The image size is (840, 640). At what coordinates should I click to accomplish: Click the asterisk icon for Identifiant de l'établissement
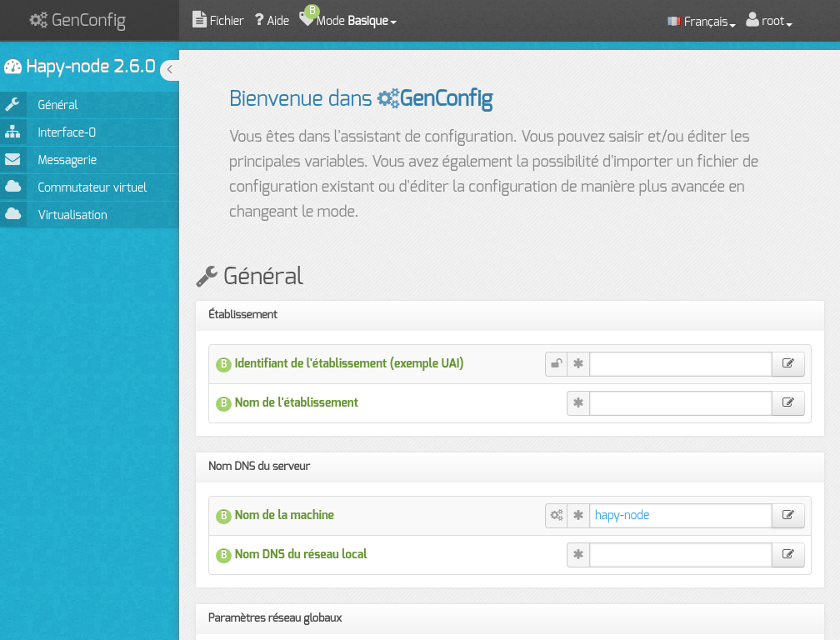click(x=578, y=363)
